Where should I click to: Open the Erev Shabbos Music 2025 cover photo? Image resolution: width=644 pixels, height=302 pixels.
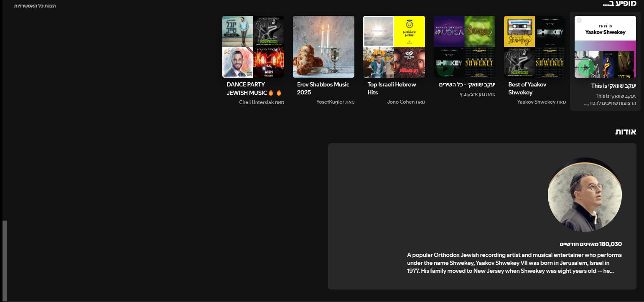323,47
